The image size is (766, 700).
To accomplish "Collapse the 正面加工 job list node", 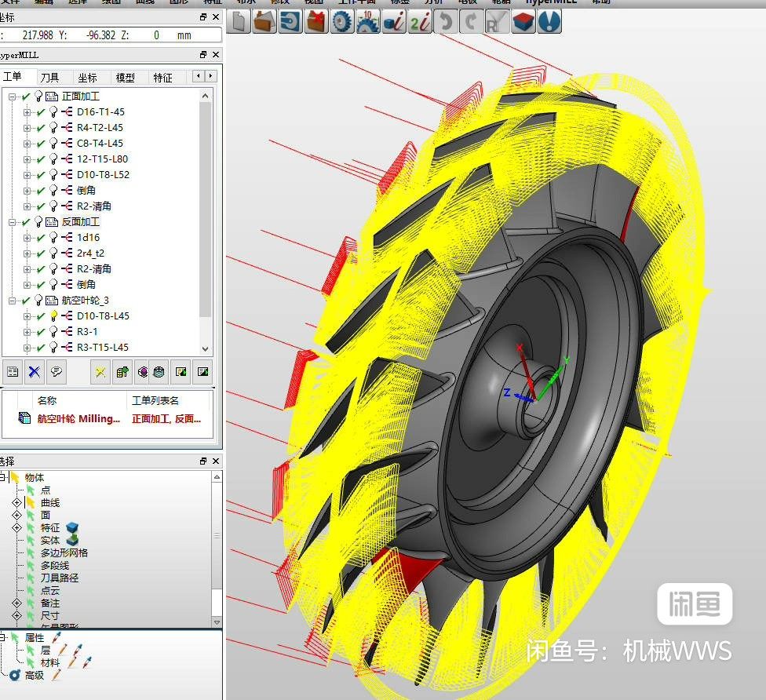I will coord(12,97).
